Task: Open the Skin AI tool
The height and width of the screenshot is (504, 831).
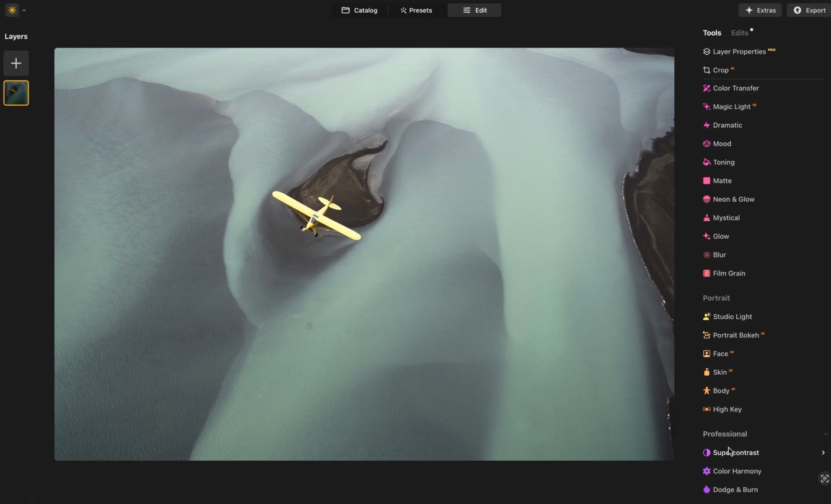Action: tap(717, 372)
